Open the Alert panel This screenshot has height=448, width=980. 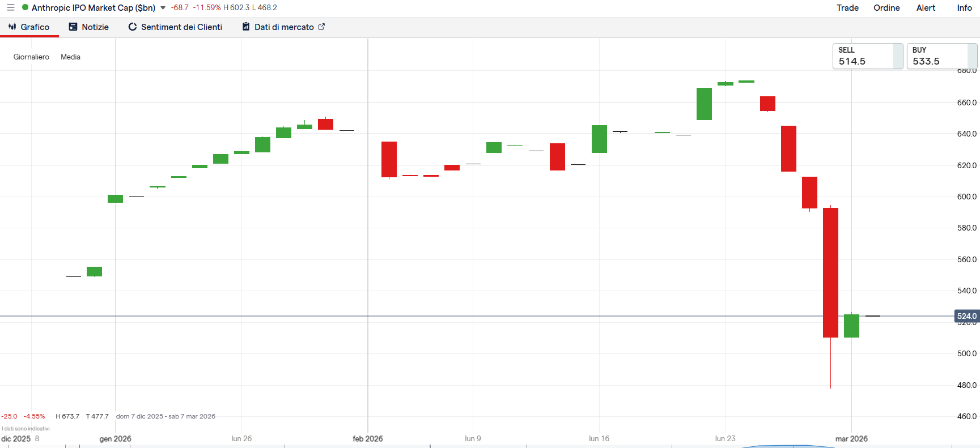click(926, 8)
